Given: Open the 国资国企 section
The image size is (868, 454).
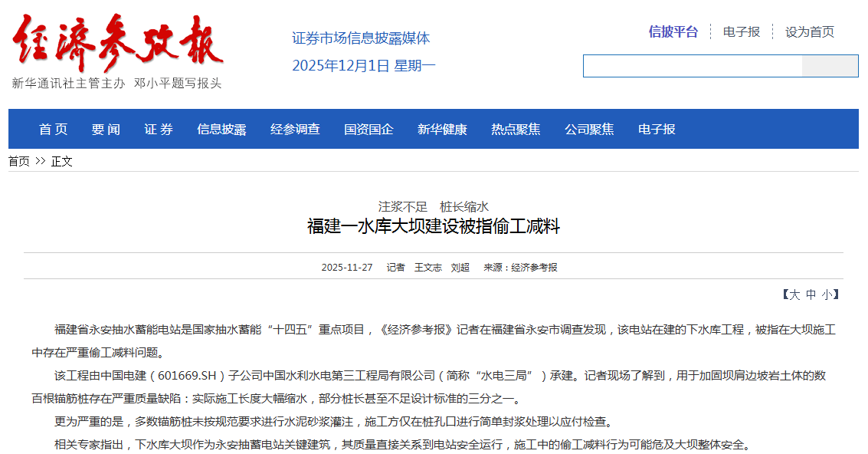Looking at the screenshot, I should pyautogui.click(x=368, y=129).
